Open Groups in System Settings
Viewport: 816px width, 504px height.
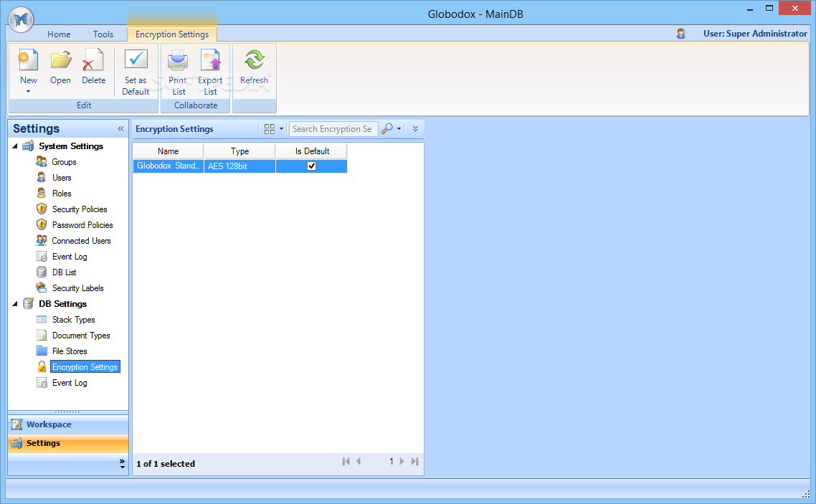coord(64,162)
